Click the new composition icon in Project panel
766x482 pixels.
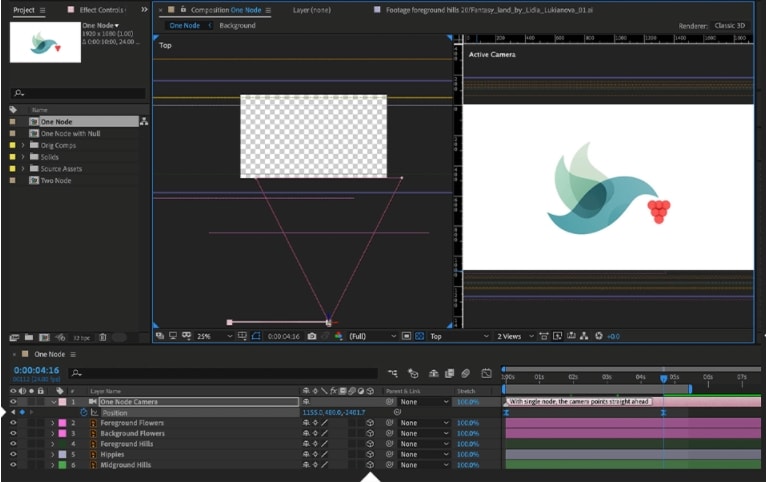[x=44, y=337]
